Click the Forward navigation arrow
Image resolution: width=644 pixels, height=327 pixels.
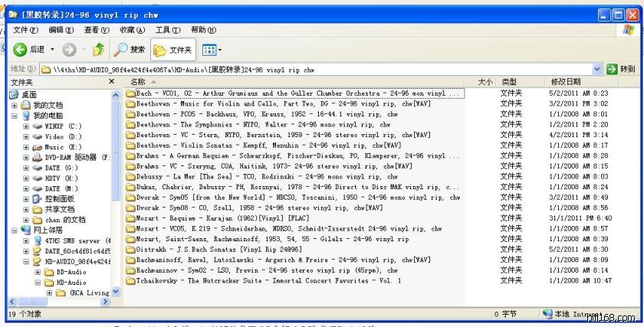(69, 50)
